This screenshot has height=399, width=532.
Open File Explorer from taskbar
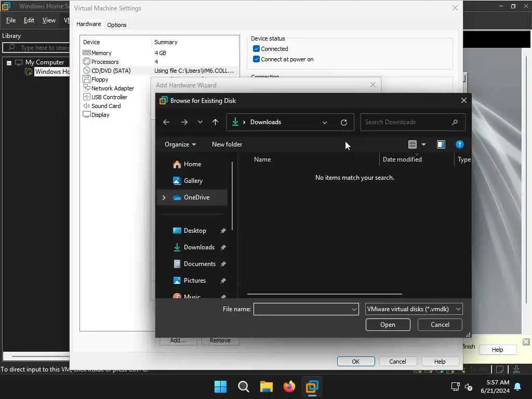(267, 387)
